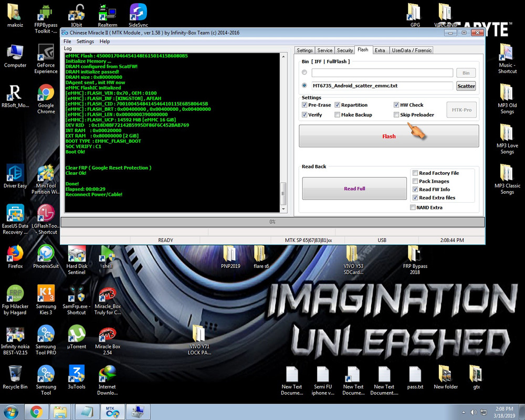Open the VIVO Y71 LOCK folder

click(199, 340)
